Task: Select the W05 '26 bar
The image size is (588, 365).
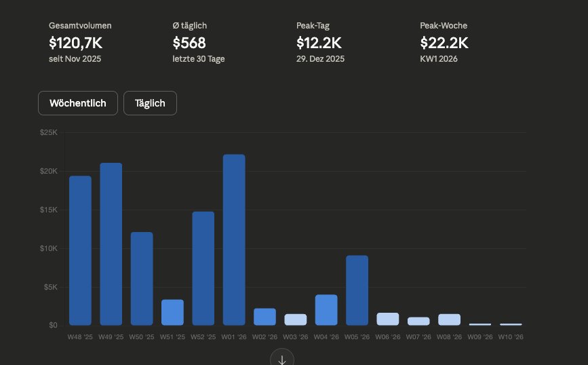Action: click(357, 290)
